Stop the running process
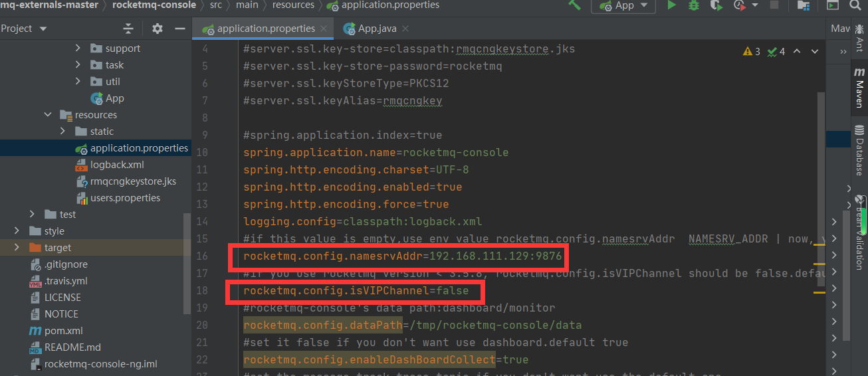 pos(774,5)
